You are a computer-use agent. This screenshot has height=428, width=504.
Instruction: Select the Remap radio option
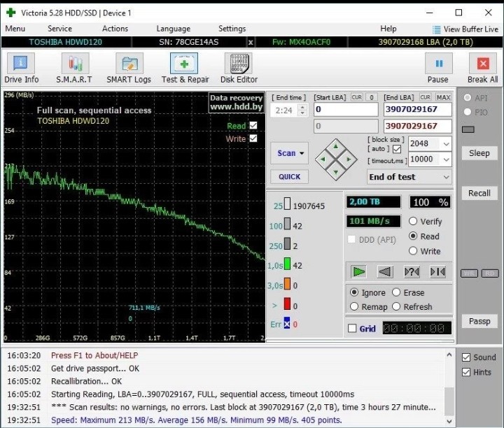(x=354, y=306)
